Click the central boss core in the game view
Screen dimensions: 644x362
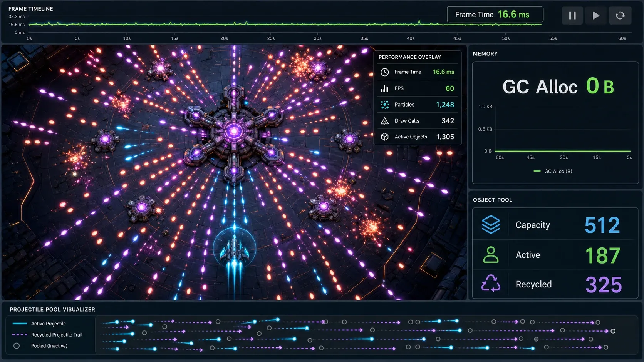233,131
